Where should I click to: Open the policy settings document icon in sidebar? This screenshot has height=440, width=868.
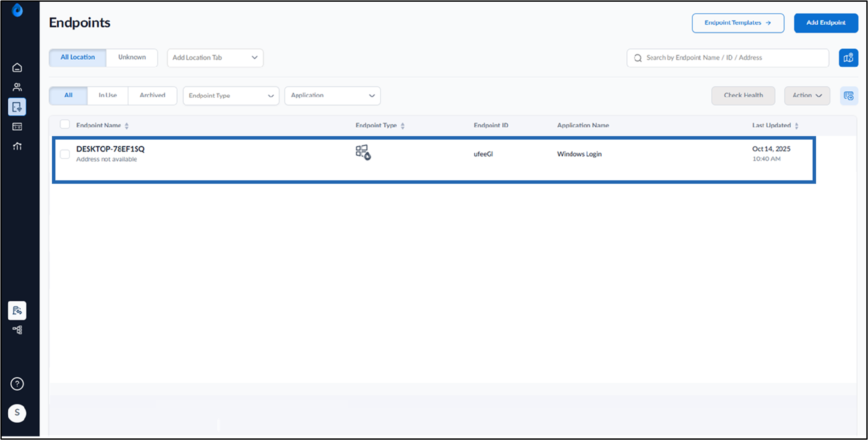(x=17, y=311)
